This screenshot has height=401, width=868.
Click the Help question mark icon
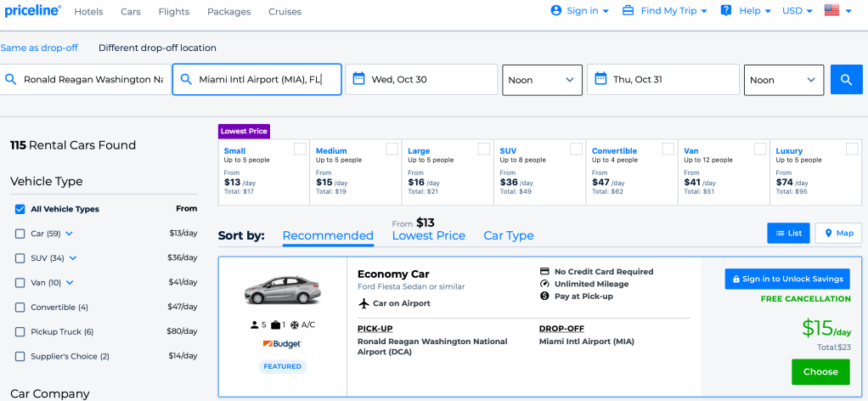tap(726, 11)
